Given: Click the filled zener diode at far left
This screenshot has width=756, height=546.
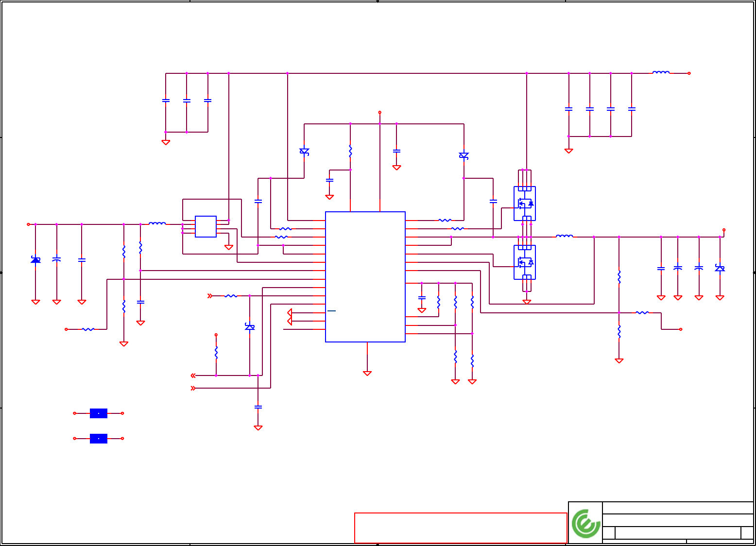Looking at the screenshot, I should (x=35, y=260).
